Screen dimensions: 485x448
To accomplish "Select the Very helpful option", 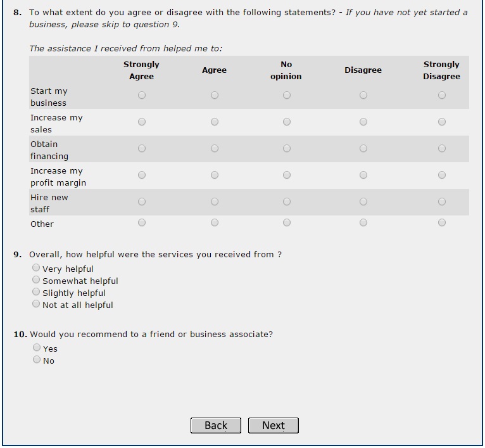I will pos(37,268).
